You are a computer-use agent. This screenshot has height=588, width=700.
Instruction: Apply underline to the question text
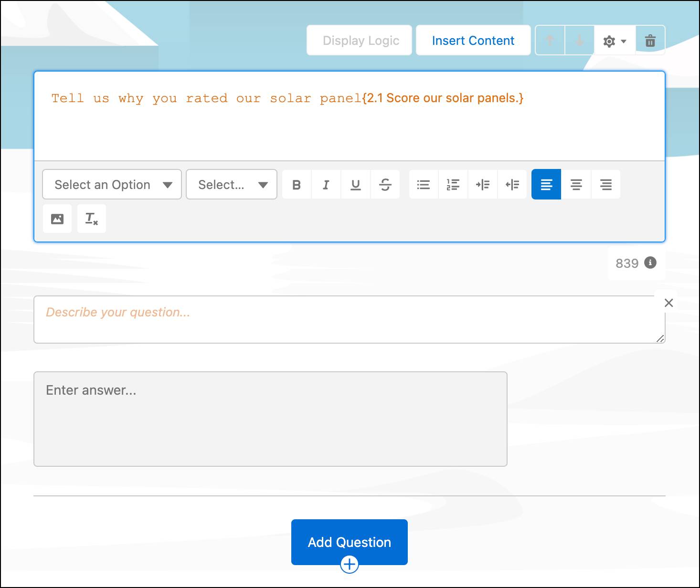coord(355,184)
